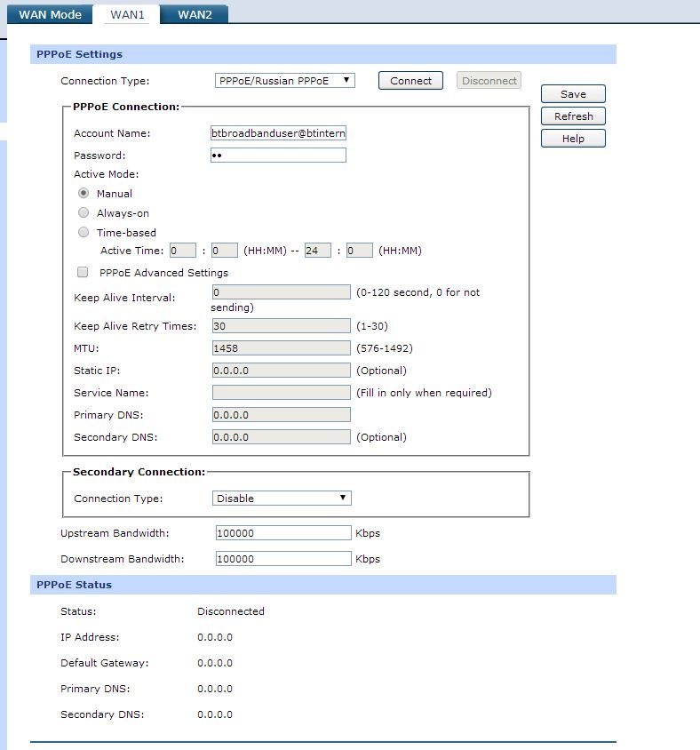Click the Secondary DNS input field

coord(281,436)
